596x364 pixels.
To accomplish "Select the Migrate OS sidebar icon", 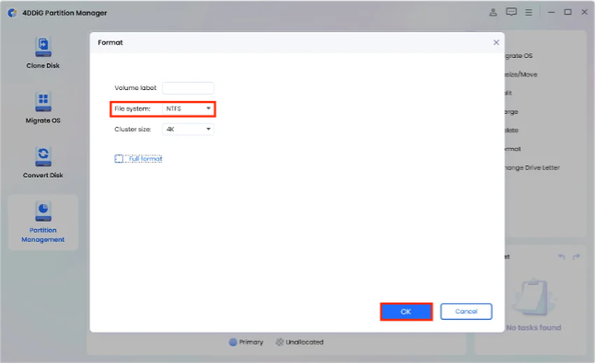I will pos(43,102).
